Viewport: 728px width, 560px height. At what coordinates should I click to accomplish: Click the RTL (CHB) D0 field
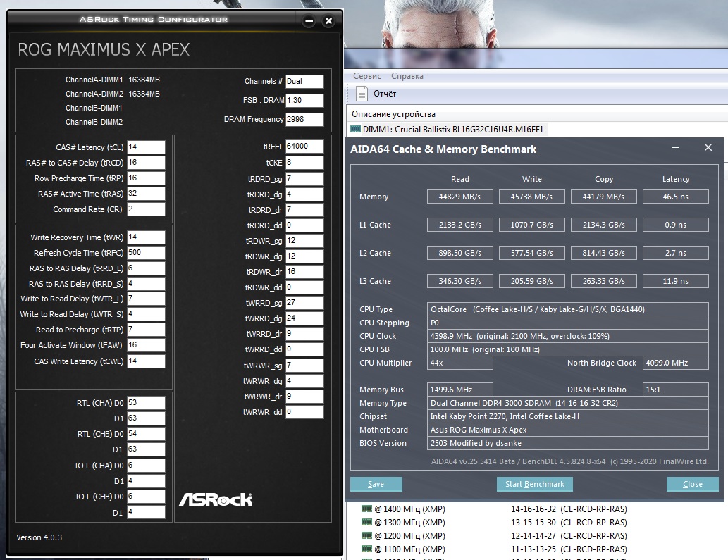[147, 433]
